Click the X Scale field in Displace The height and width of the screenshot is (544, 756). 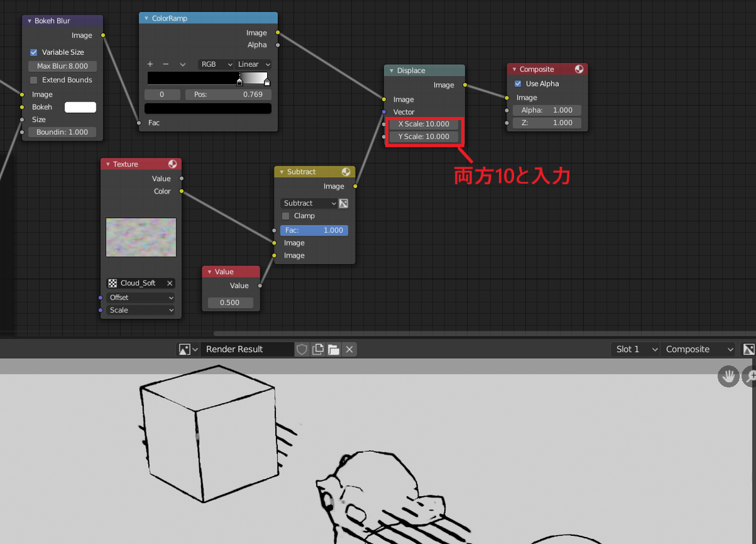(x=423, y=124)
